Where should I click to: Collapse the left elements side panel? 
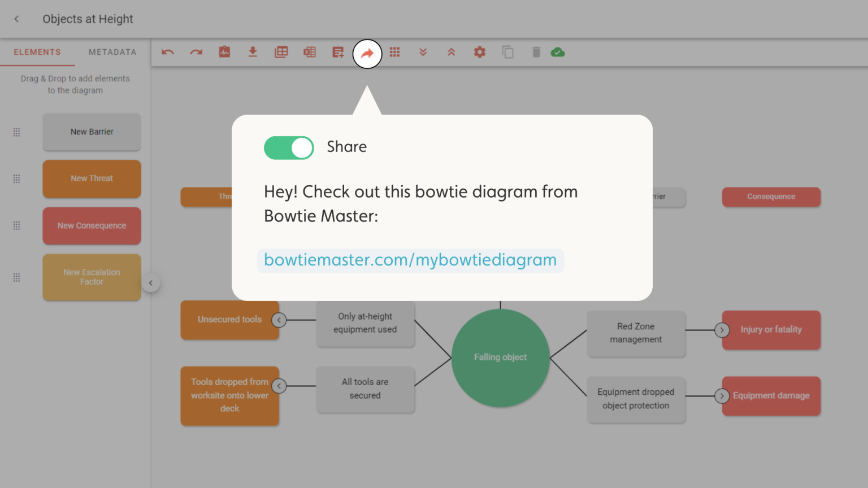(151, 283)
